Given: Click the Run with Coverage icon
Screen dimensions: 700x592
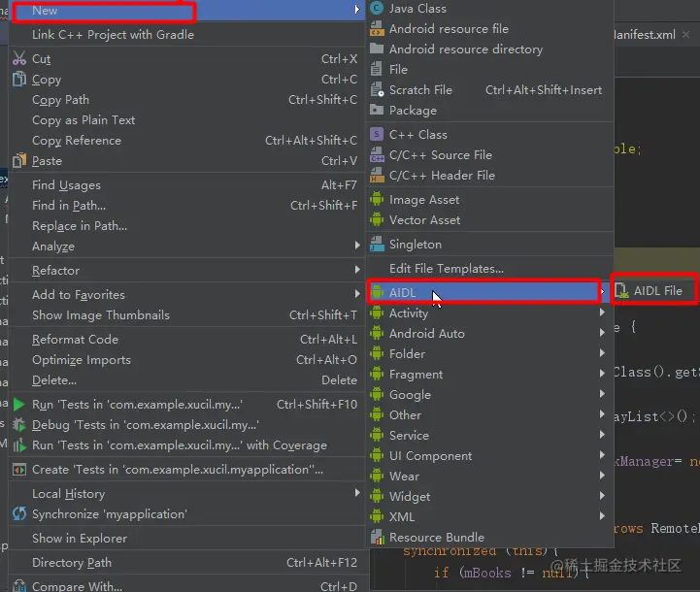Looking at the screenshot, I should (x=19, y=445).
